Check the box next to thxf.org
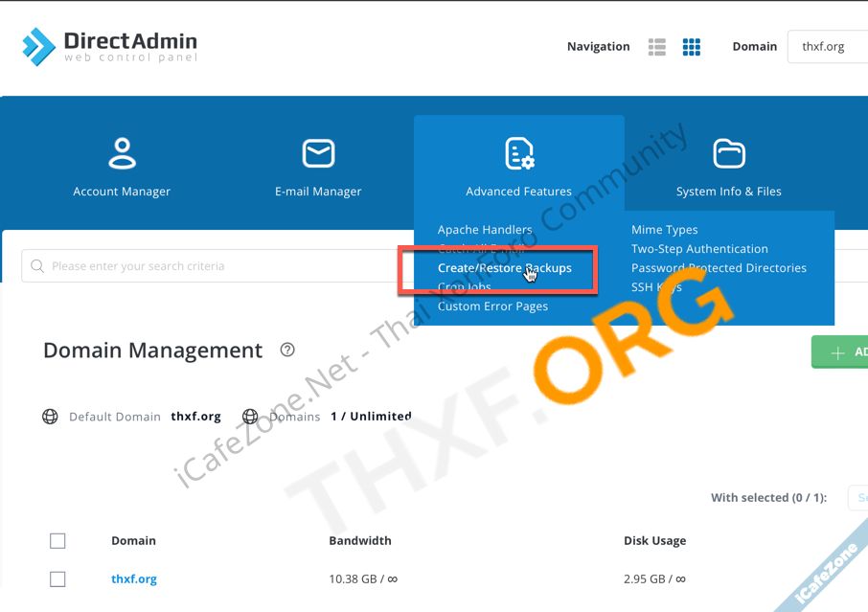 (x=57, y=578)
